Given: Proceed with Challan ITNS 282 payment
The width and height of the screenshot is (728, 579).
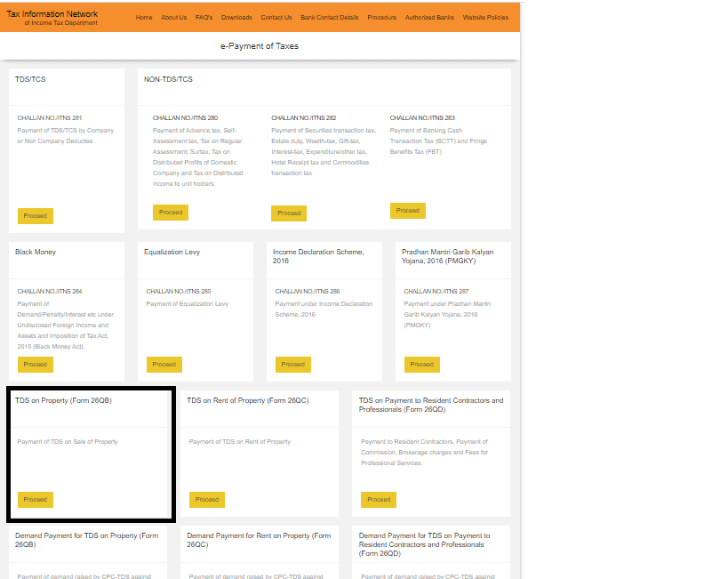Looking at the screenshot, I should [x=289, y=213].
